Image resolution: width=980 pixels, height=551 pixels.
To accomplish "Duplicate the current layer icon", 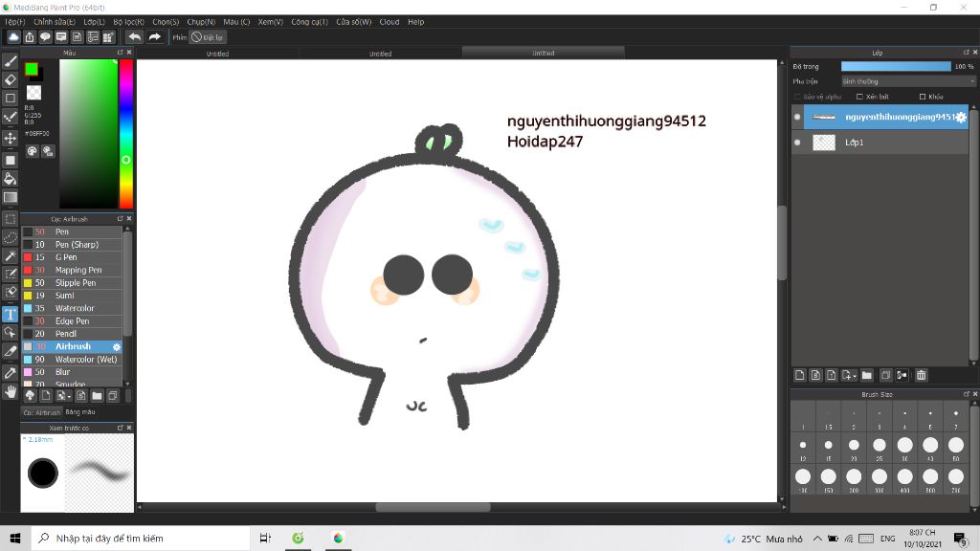I will coord(885,375).
